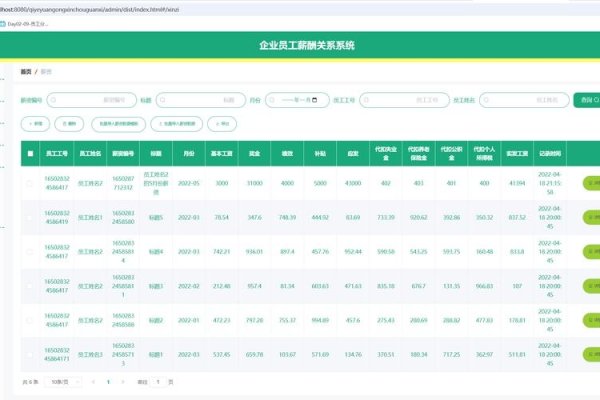Click the 代扣个人所得税 column header
This screenshot has height=400, width=600.
coord(484,153)
